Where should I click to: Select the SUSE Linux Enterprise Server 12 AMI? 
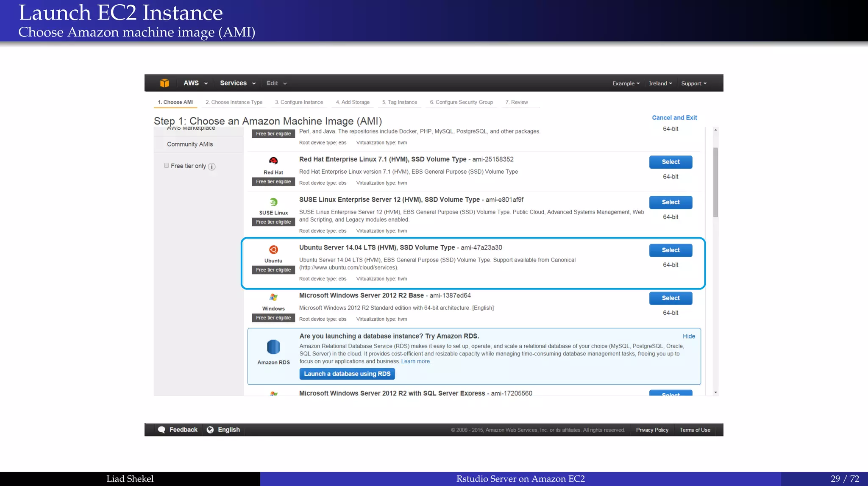(x=670, y=202)
